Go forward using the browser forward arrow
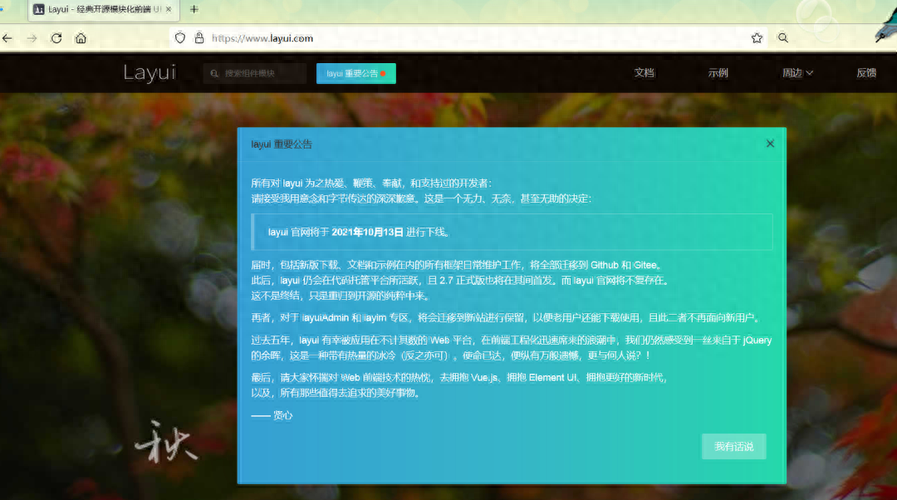This screenshot has height=500, width=897. pyautogui.click(x=32, y=38)
